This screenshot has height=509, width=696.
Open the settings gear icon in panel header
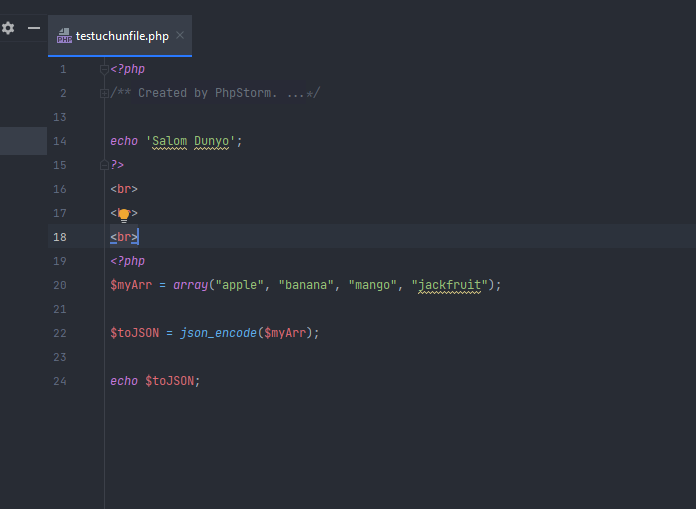[8, 28]
